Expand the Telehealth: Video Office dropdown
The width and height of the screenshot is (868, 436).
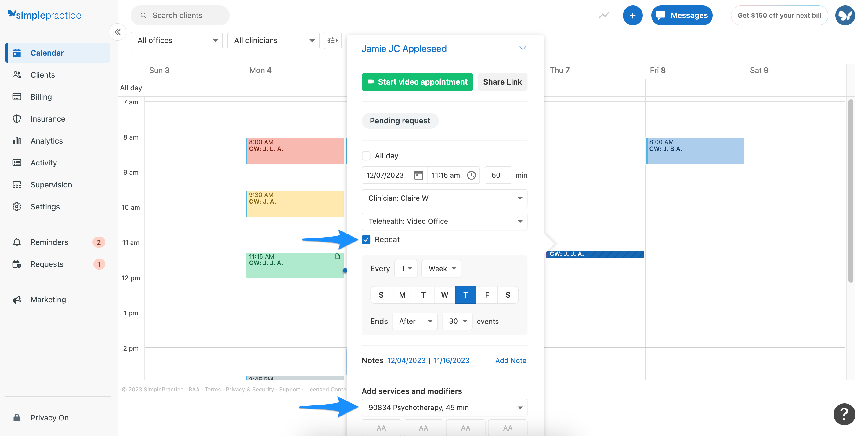coord(444,221)
